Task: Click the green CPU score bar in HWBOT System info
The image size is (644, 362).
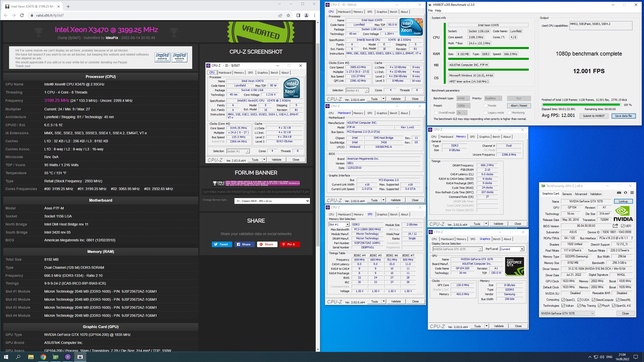Action: click(x=488, y=48)
